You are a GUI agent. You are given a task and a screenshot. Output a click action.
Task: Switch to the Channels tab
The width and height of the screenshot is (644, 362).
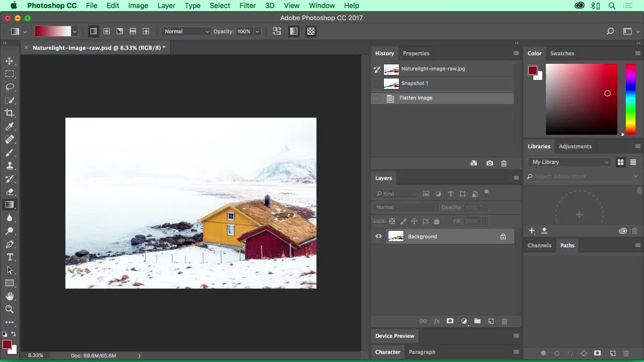(539, 245)
